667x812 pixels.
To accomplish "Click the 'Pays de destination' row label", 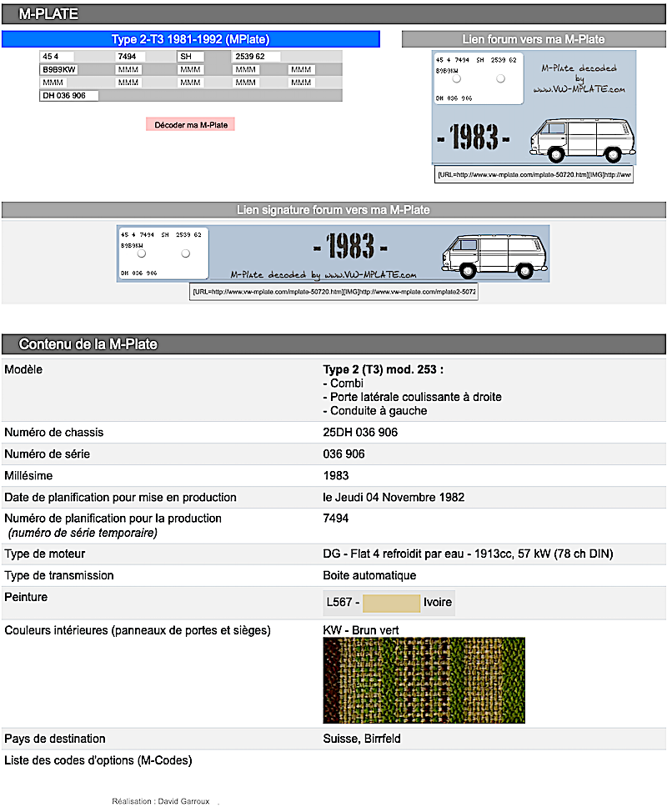I will (x=55, y=739).
